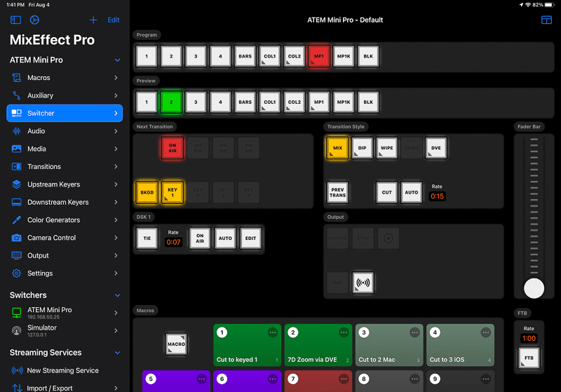Expand Audio row chevron
561x392 pixels.
(116, 131)
